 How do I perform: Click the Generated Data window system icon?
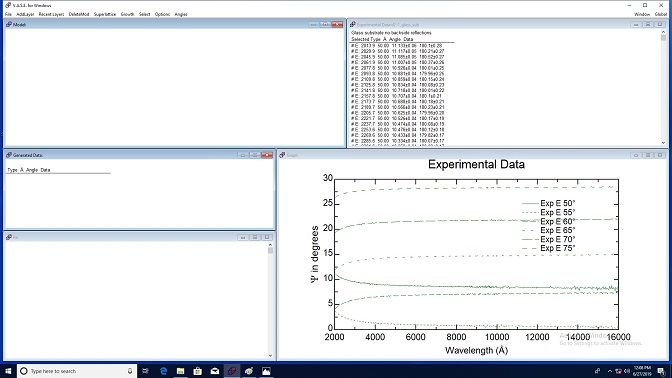tap(9, 155)
